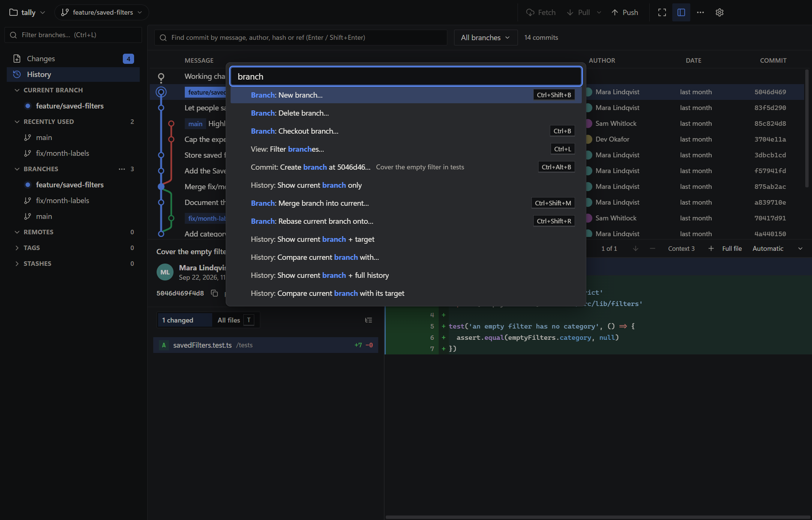Choose 'Branch: Merge branch into current...' command

click(406, 203)
